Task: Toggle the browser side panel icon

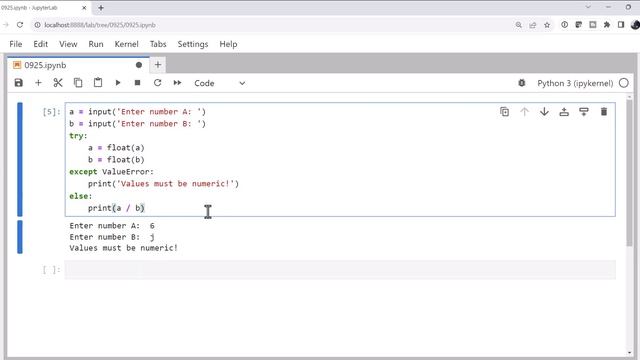Action: point(621,25)
